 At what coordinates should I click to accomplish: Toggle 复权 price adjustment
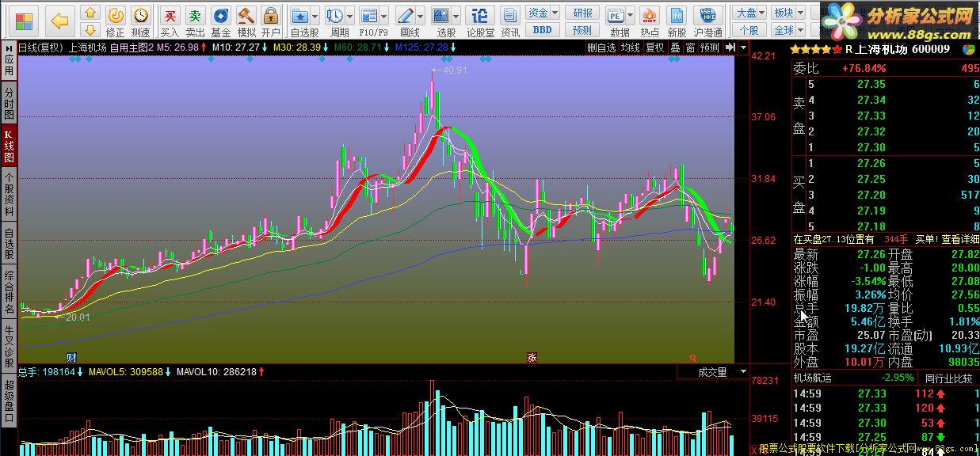(x=654, y=47)
